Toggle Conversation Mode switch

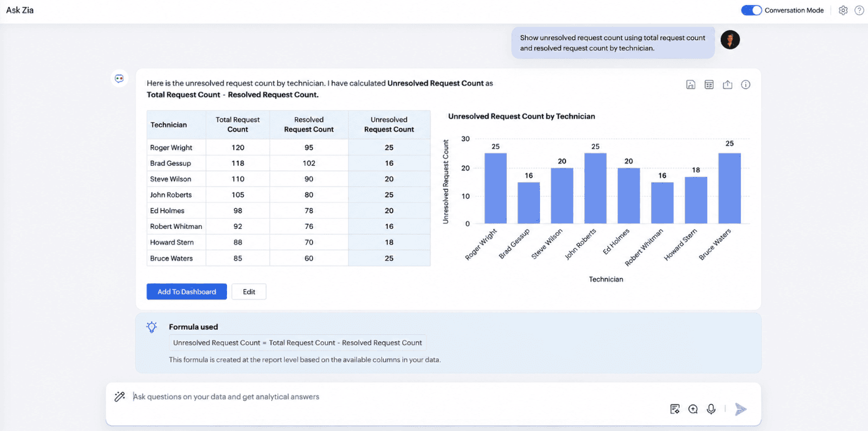click(751, 10)
